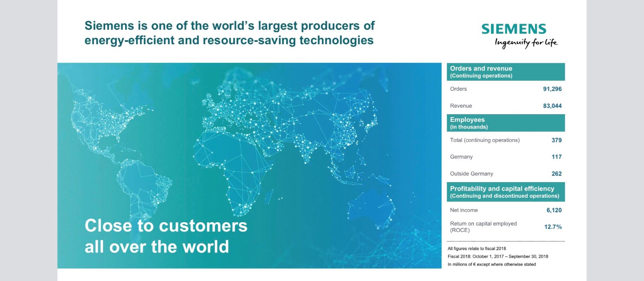Click the 'Orders and revenue' section header

(x=481, y=69)
